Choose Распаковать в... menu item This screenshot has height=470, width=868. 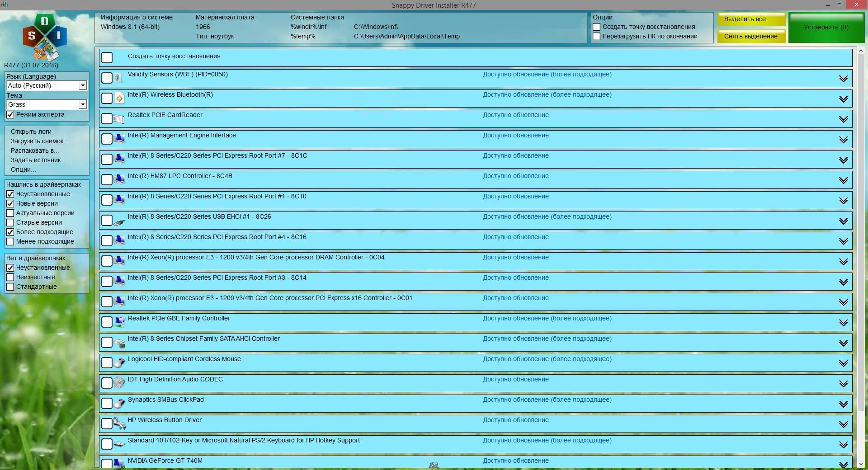[x=35, y=150]
